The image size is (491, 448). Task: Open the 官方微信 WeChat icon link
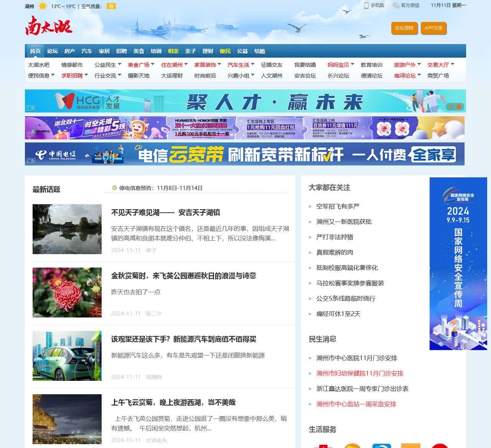click(396, 5)
